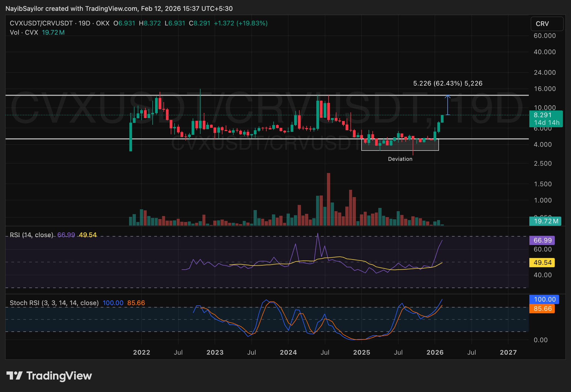571x392 pixels.
Task: Click the orange 85.66 Stoch RSI tag
Action: (542, 309)
